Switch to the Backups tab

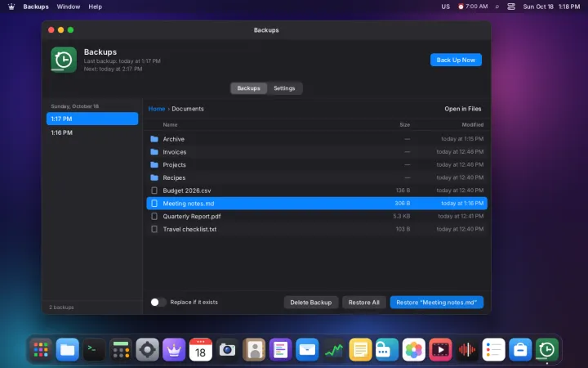tap(248, 88)
